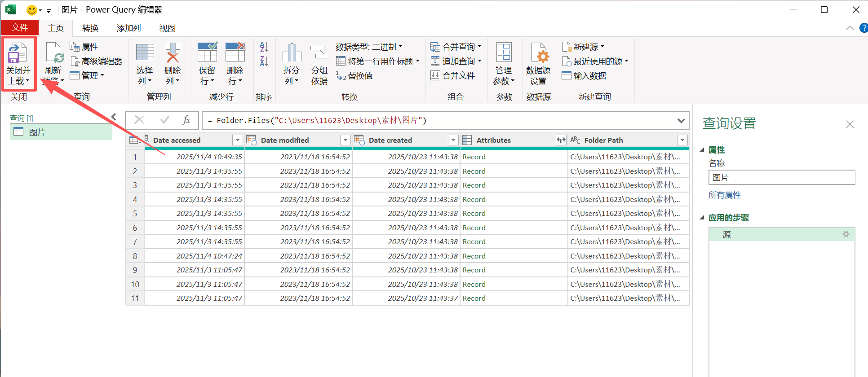
Task: Click the Remove Rows (删除行) icon
Action: click(235, 52)
